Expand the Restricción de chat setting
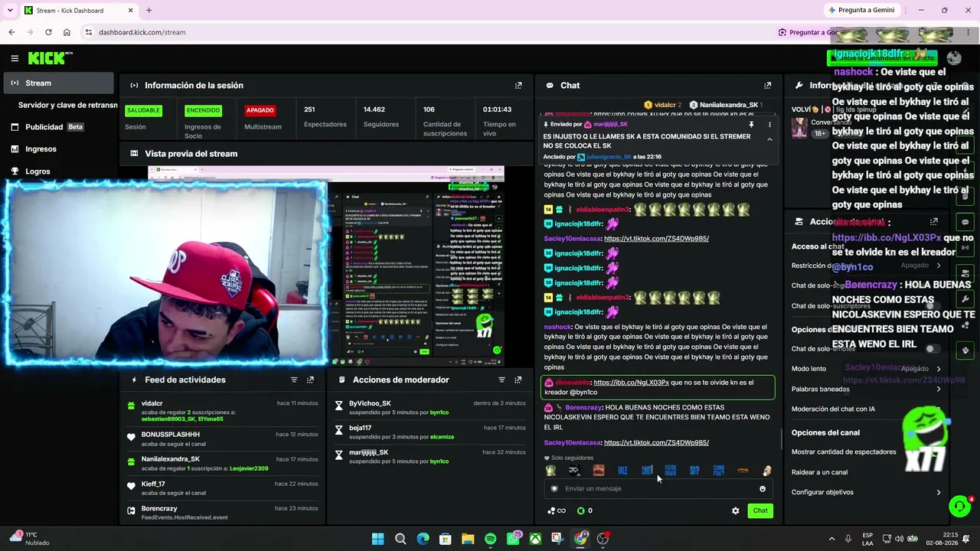980x551 pixels. (x=866, y=266)
